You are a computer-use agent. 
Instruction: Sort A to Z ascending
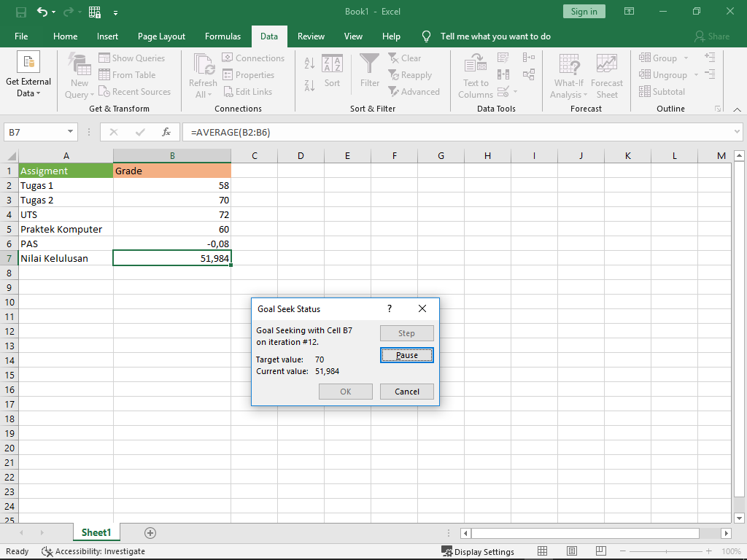[x=309, y=63]
